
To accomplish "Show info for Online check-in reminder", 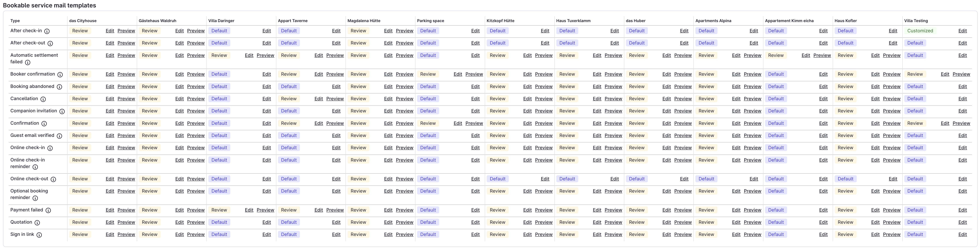I will point(35,167).
